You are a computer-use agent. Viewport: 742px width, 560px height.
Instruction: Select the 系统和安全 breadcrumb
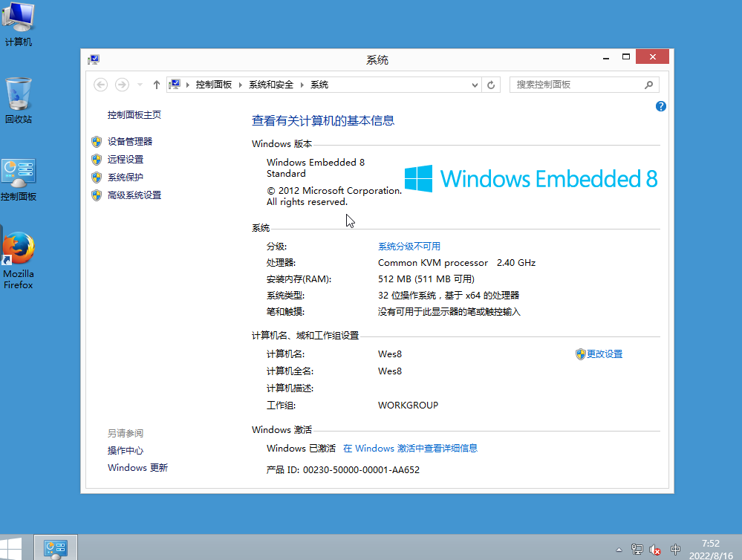click(x=271, y=85)
